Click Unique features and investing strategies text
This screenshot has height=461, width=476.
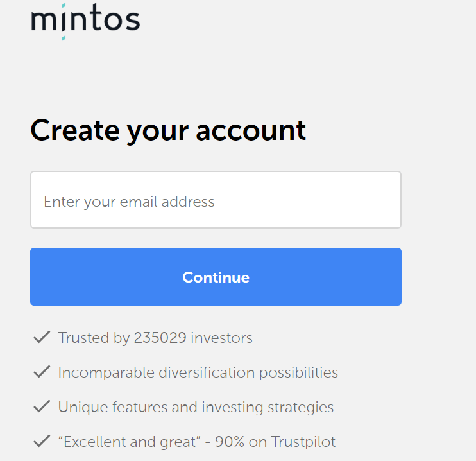[x=196, y=407]
